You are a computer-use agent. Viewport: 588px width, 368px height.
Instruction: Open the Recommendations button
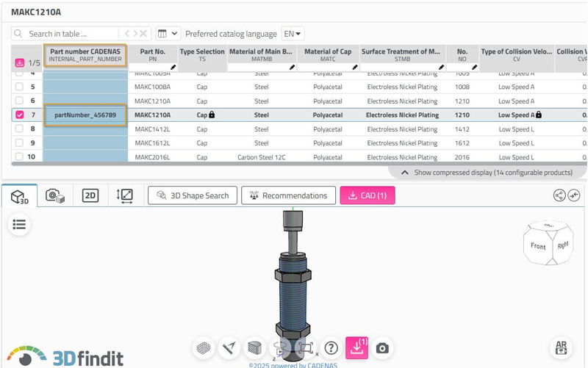288,195
